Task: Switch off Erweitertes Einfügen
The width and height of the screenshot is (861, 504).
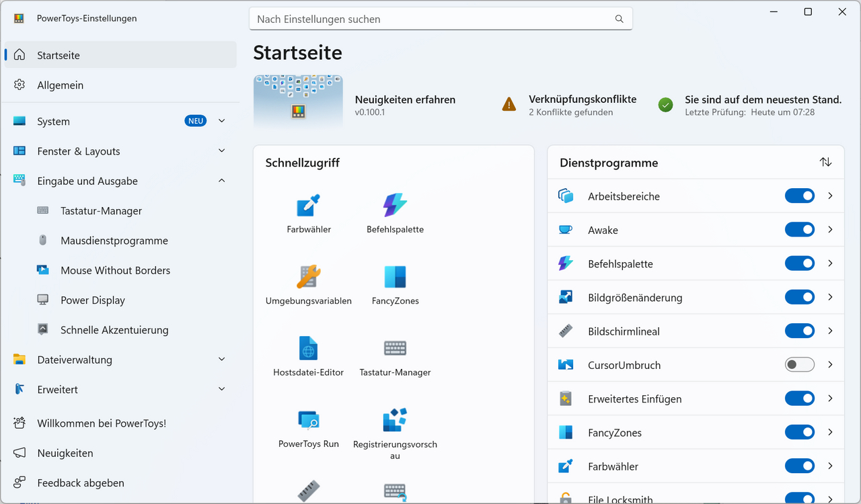Action: click(800, 398)
